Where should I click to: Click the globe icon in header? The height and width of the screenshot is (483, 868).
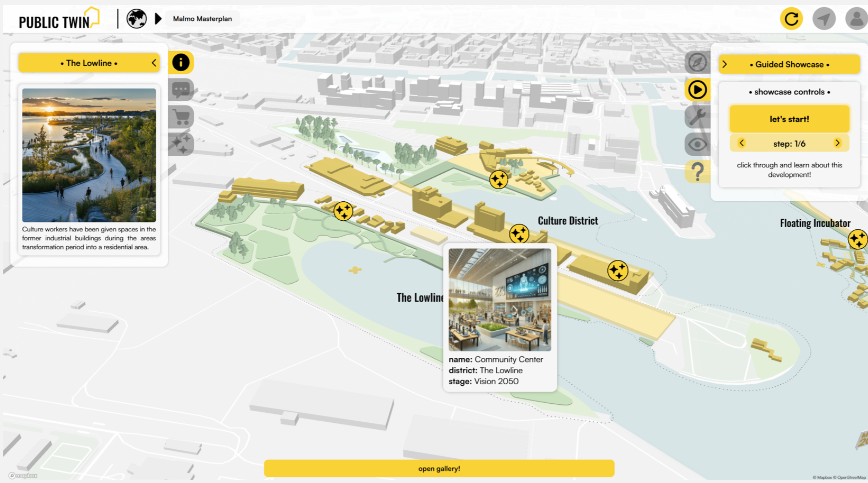136,19
